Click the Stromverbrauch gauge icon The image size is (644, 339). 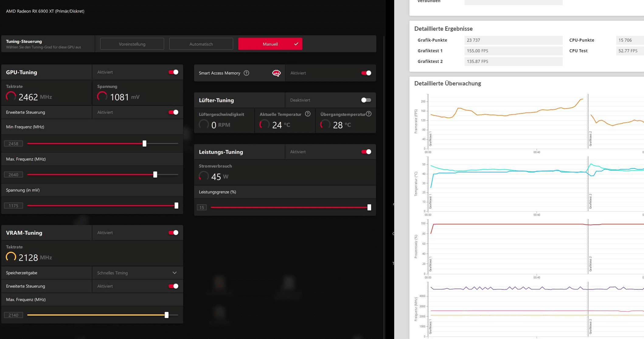204,176
